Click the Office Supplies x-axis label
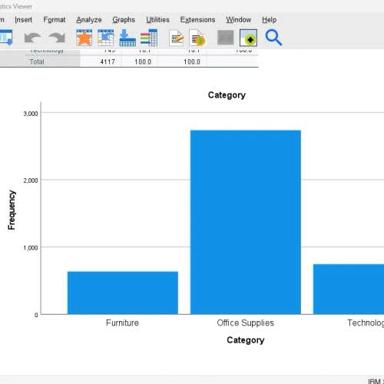384x384 pixels. 245,323
